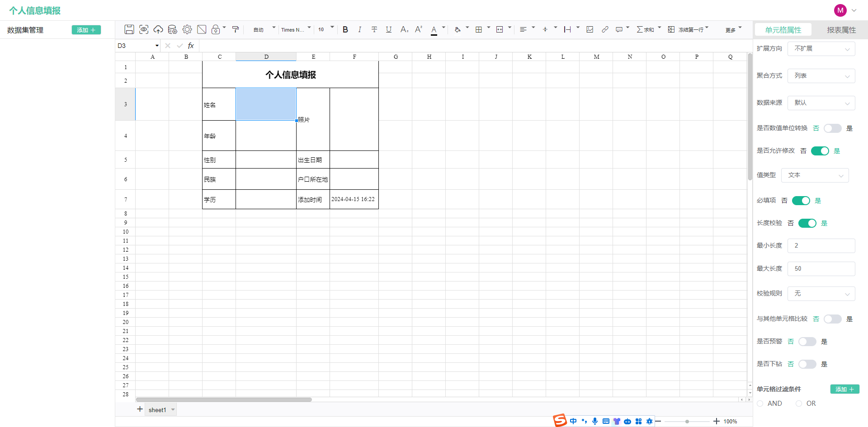The width and height of the screenshot is (868, 427).
Task: Select column header G
Action: (x=396, y=57)
